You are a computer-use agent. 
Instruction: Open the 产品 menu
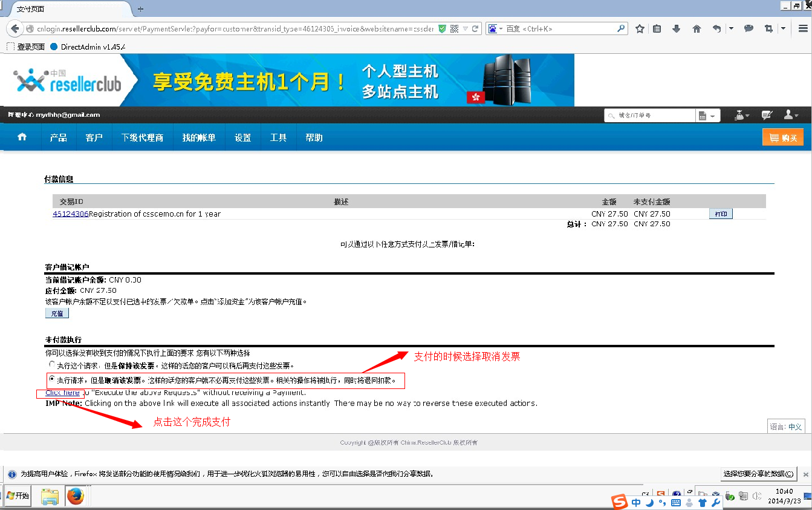pos(58,137)
